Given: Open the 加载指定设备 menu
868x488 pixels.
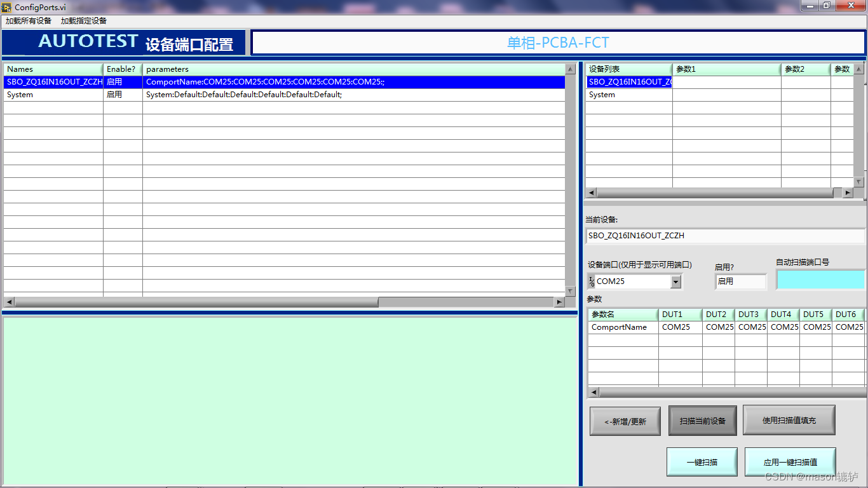Looking at the screenshot, I should [84, 21].
